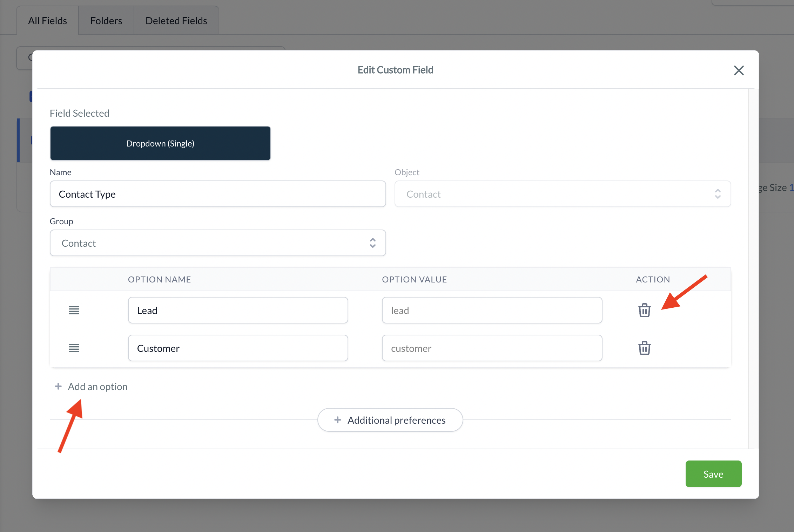
Task: Click the plus icon in Additional preferences
Action: coord(337,420)
